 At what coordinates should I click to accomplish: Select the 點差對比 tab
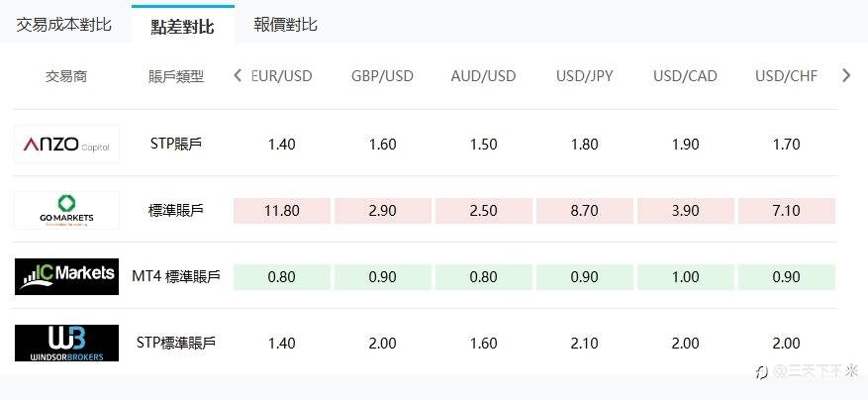pos(183,26)
